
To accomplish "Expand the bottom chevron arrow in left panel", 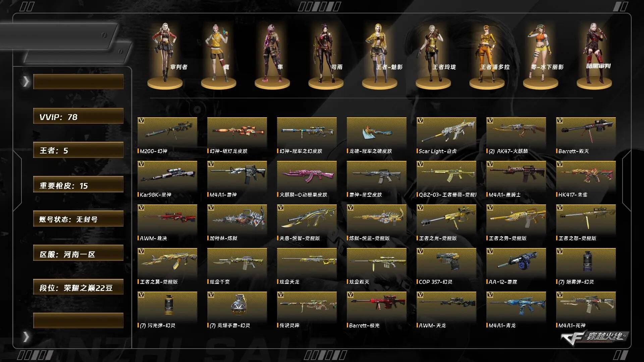I will pos(26,337).
